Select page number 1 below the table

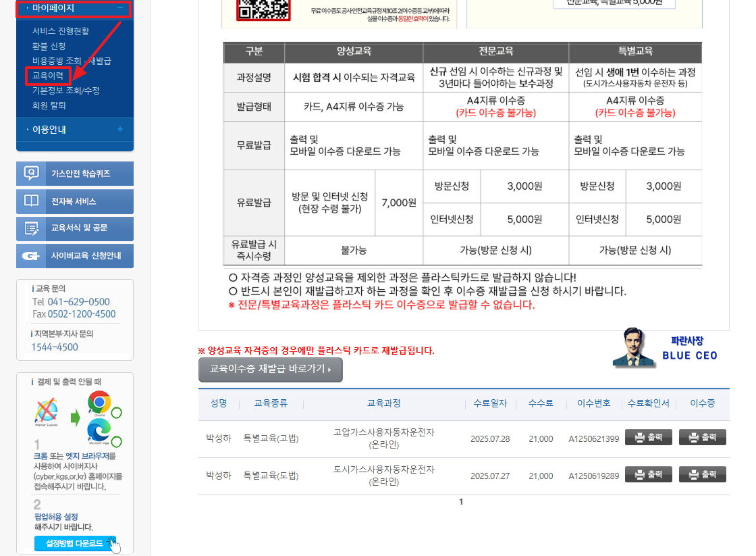click(x=461, y=501)
